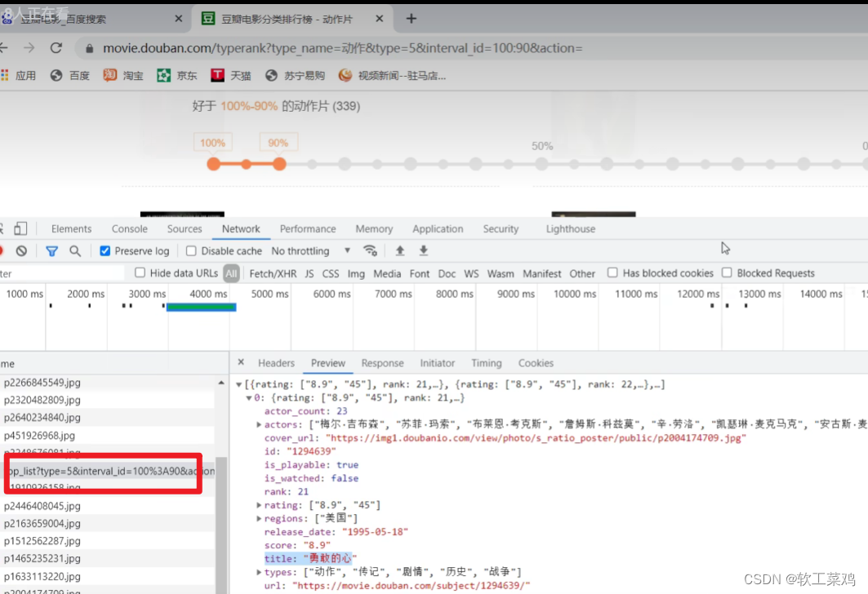
Task: Filter by JS requests
Action: [309, 274]
